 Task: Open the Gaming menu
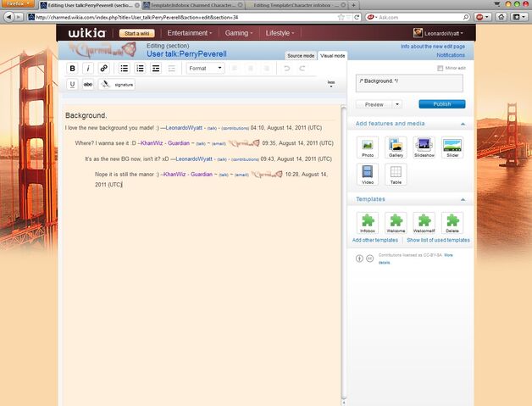pos(239,33)
